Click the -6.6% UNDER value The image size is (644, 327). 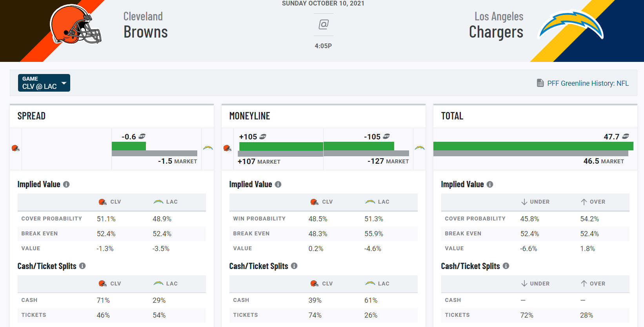tap(529, 249)
